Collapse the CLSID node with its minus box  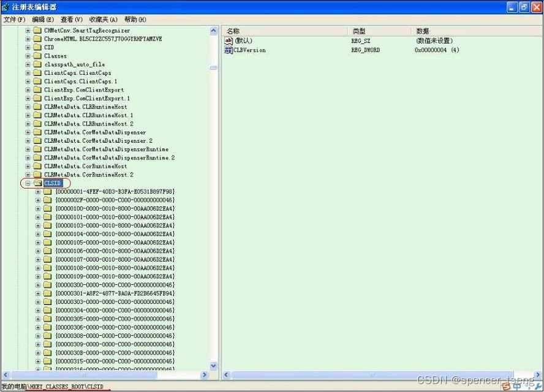27,183
